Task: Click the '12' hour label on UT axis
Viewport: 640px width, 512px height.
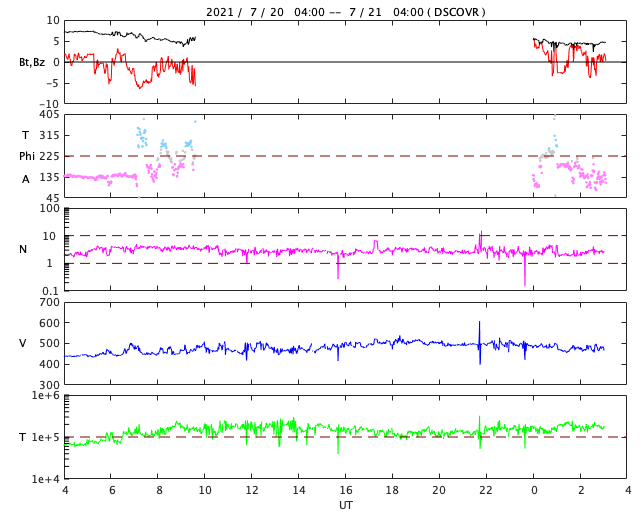Action: tap(251, 490)
